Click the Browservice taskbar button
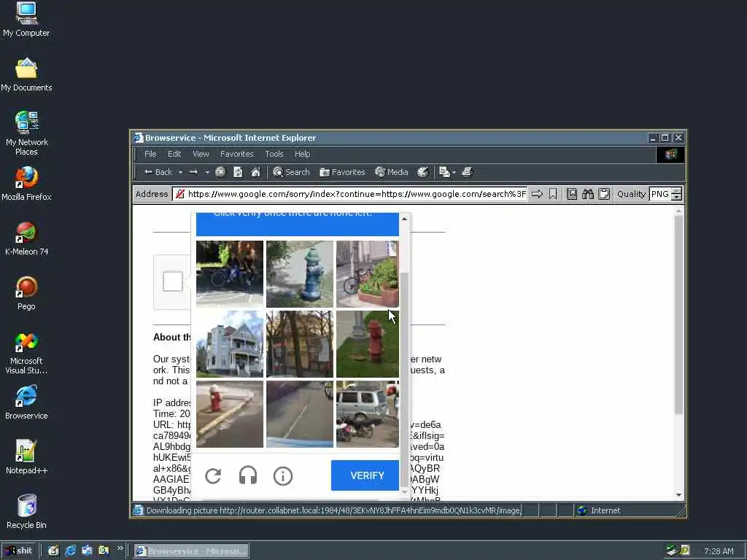Viewport: 747px width, 560px height. coord(191,551)
